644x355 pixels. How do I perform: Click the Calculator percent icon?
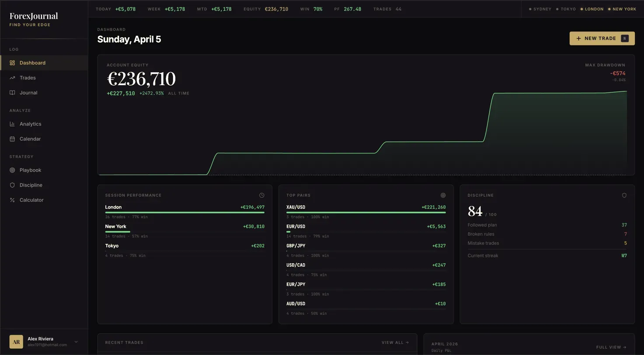[x=12, y=200]
